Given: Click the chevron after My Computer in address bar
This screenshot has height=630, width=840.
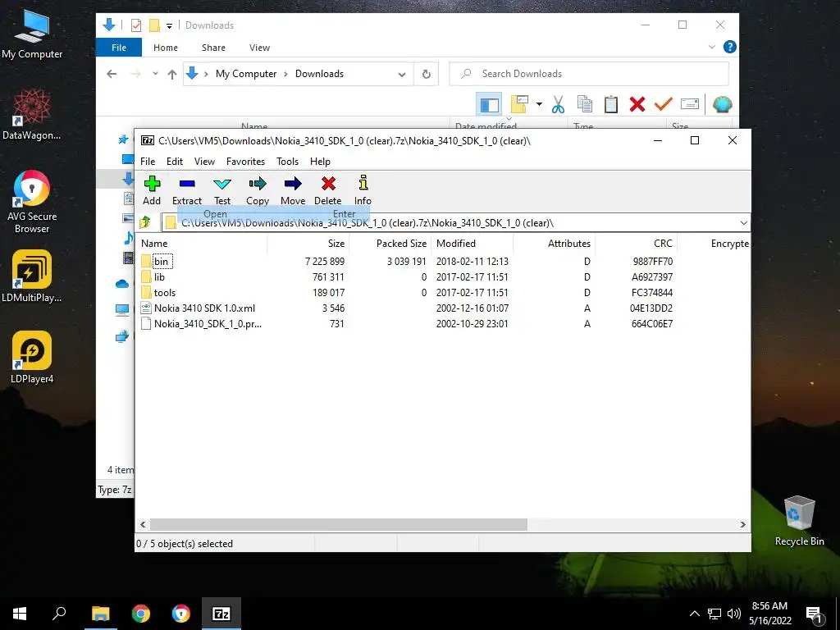Looking at the screenshot, I should coord(285,74).
